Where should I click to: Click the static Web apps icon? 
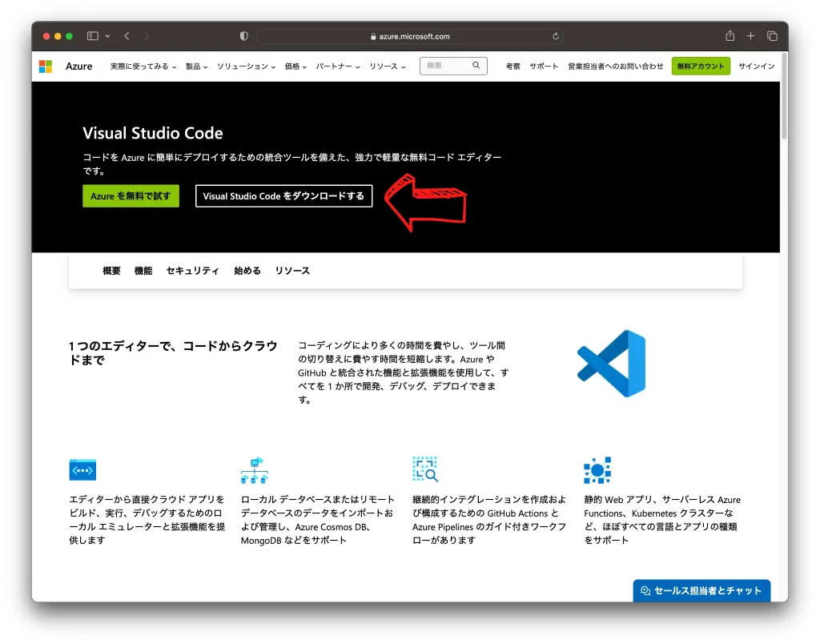[597, 470]
